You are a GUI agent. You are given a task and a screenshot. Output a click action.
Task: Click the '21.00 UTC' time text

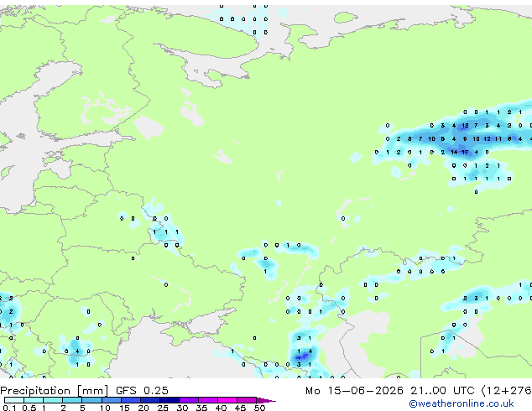441,391
